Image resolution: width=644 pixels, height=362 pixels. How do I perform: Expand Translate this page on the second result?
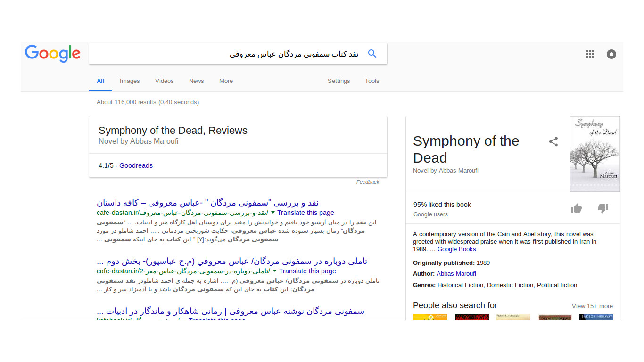[x=307, y=271]
